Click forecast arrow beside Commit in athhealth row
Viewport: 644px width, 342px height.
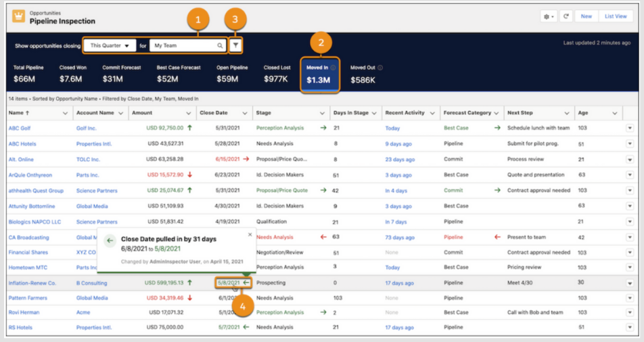497,190
